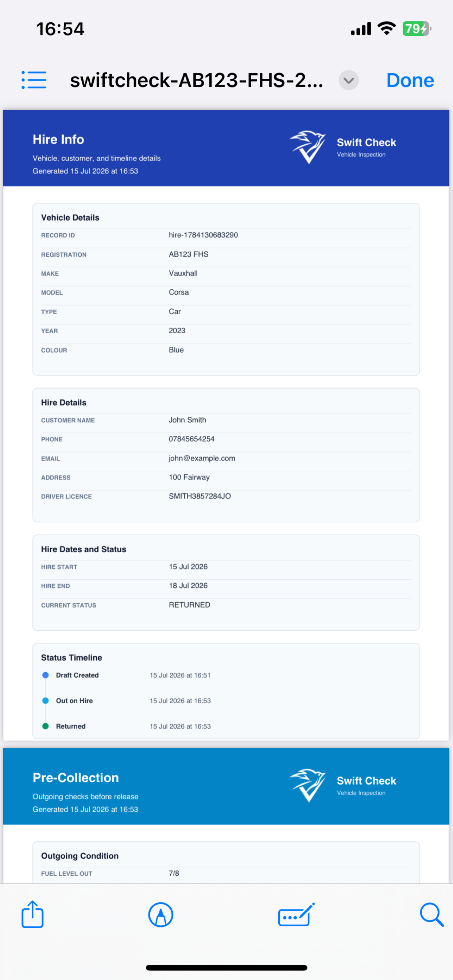
Task: Tap the 16:54 clock in status bar
Action: click(60, 29)
